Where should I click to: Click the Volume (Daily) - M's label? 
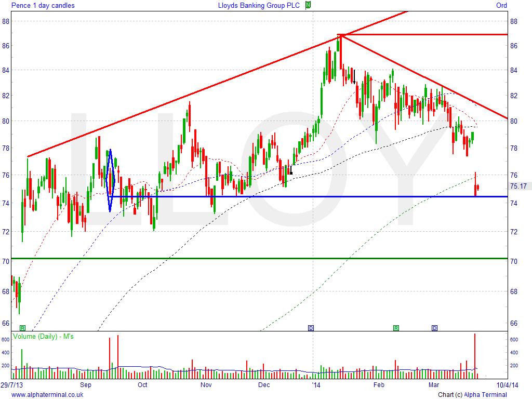(x=44, y=337)
